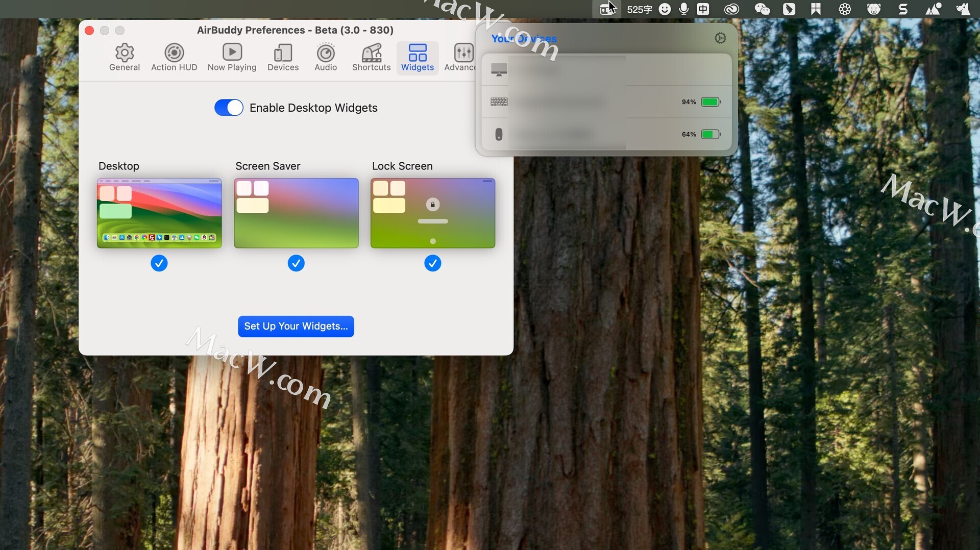Open the Bear face menu bar icon

(x=874, y=9)
